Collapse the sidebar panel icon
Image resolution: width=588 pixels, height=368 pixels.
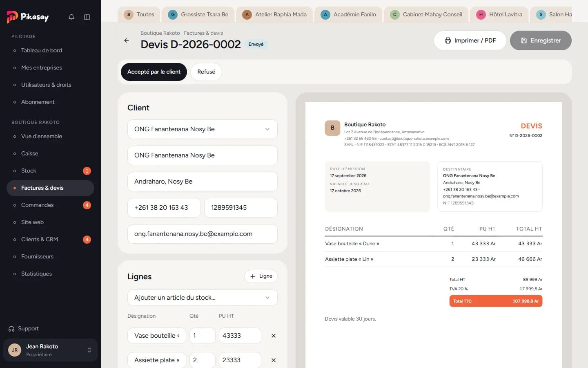(87, 17)
